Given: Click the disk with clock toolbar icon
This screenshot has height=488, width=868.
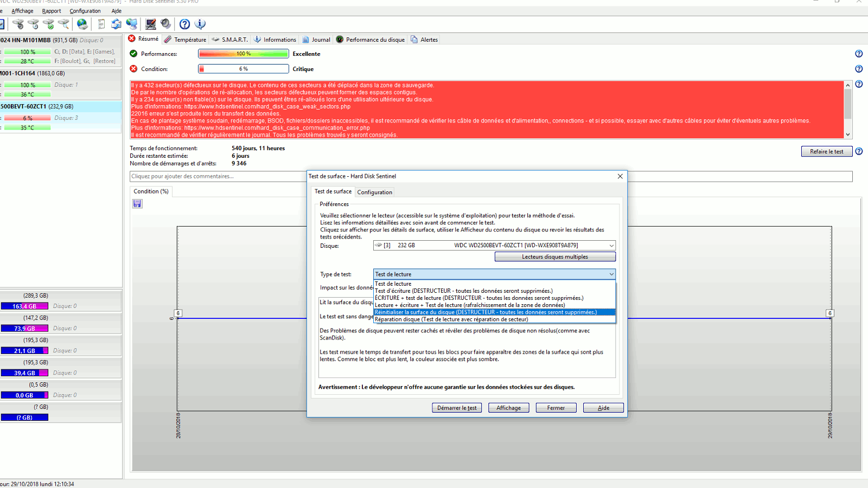Looking at the screenshot, I should (x=33, y=24).
